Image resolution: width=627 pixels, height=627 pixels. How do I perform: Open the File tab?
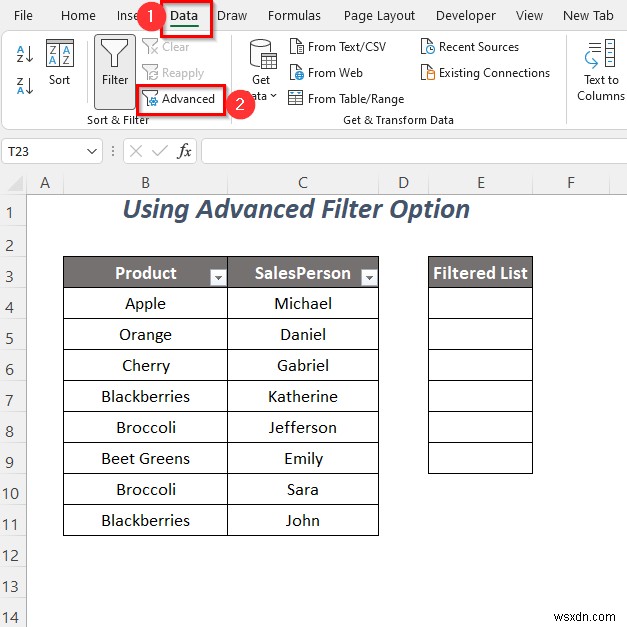(x=23, y=16)
